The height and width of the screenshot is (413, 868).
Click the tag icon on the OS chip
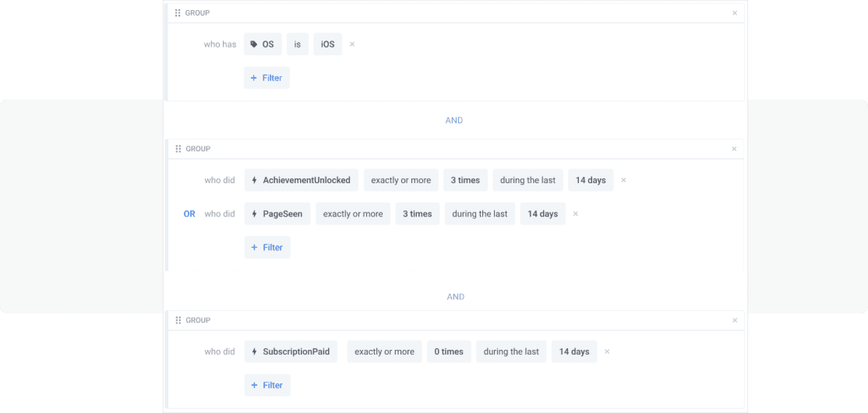pyautogui.click(x=254, y=44)
